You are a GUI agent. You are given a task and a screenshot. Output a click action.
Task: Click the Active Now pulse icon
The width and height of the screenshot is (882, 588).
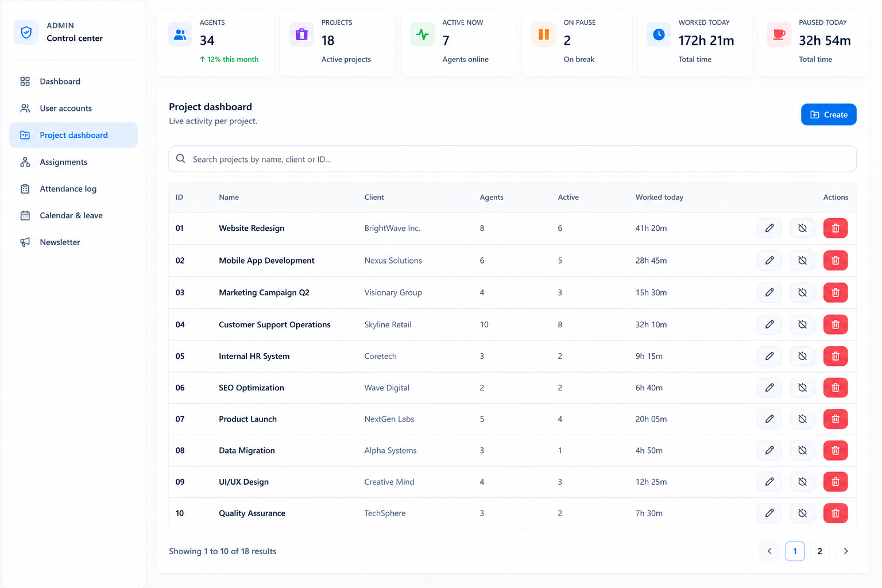pos(423,34)
